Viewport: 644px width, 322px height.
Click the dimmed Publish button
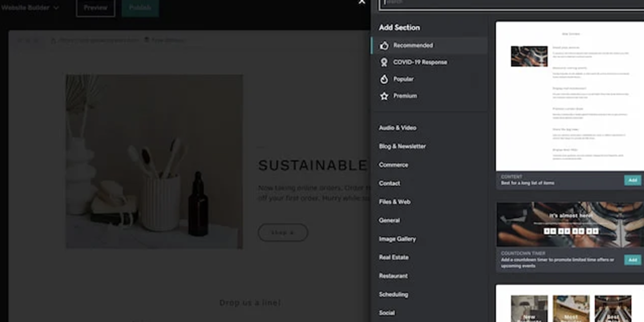coord(140,8)
